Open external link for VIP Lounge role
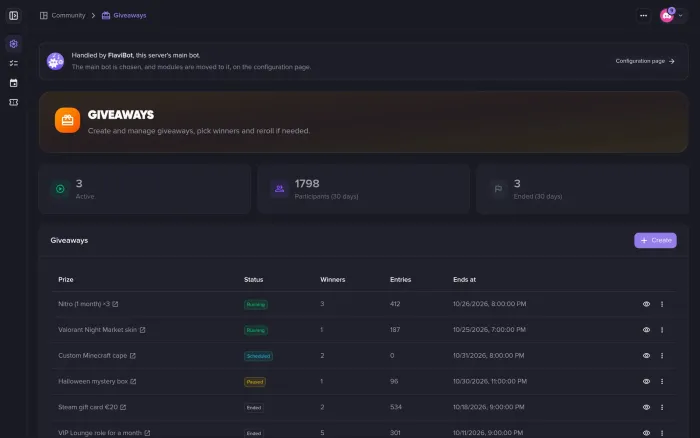The image size is (700, 438). pyautogui.click(x=147, y=433)
